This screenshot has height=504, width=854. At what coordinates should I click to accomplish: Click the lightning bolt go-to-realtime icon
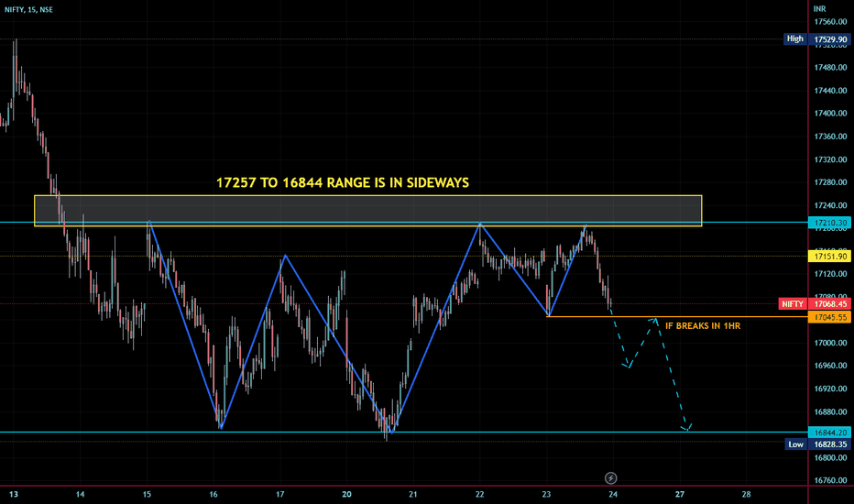[x=610, y=478]
